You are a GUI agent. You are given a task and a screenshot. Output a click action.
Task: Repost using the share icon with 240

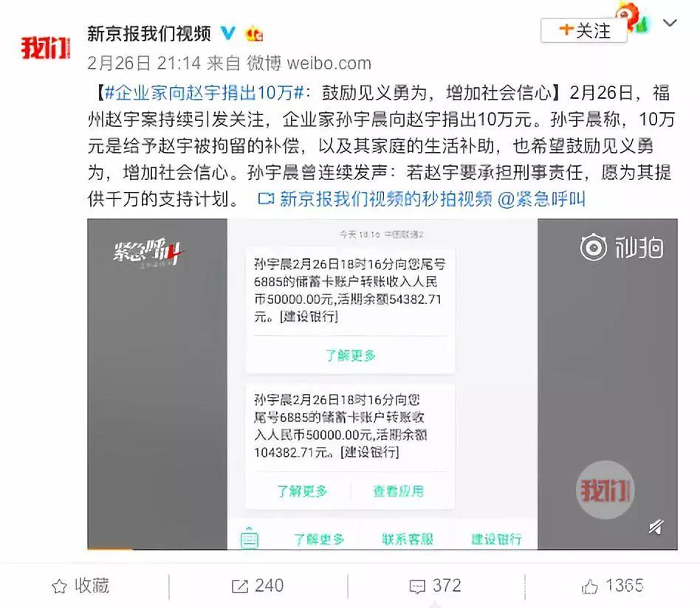258,586
